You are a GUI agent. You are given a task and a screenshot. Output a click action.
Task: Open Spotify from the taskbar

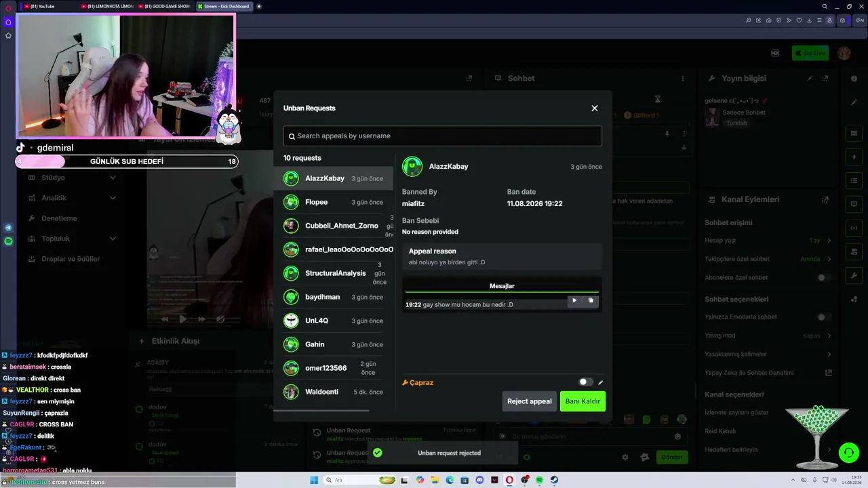pos(539,480)
